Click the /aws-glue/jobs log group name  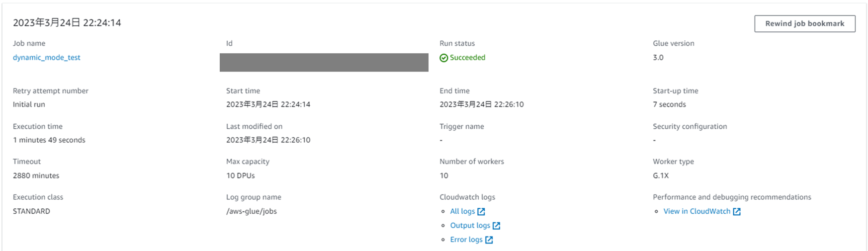click(x=252, y=211)
